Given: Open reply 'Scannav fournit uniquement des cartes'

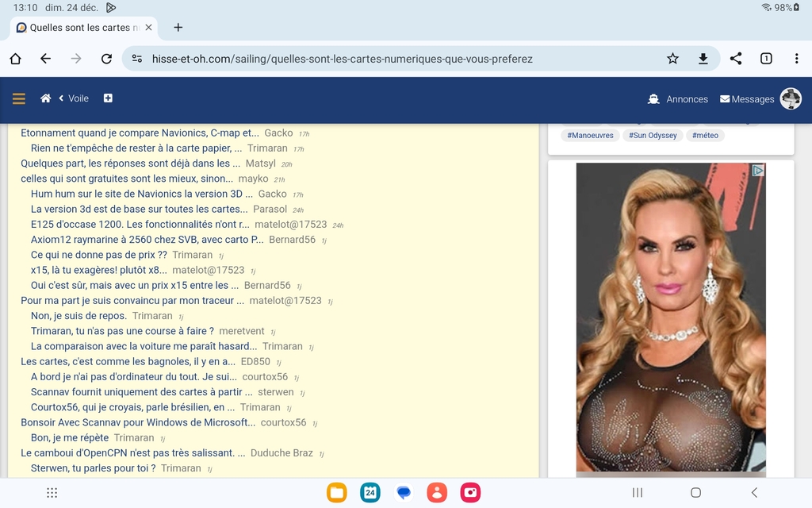Looking at the screenshot, I should point(141,392).
